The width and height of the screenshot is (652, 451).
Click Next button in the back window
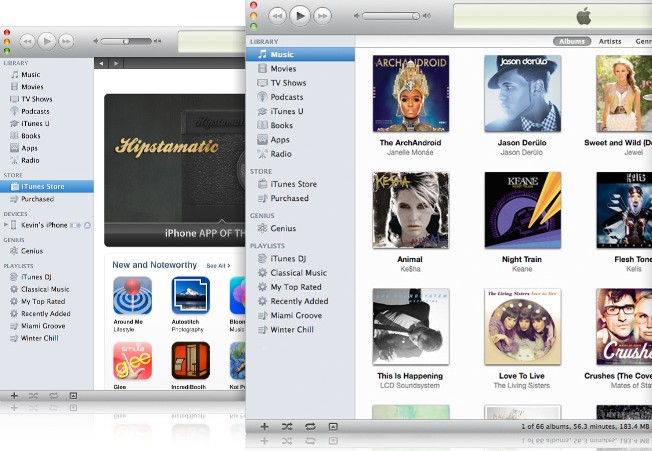66,41
